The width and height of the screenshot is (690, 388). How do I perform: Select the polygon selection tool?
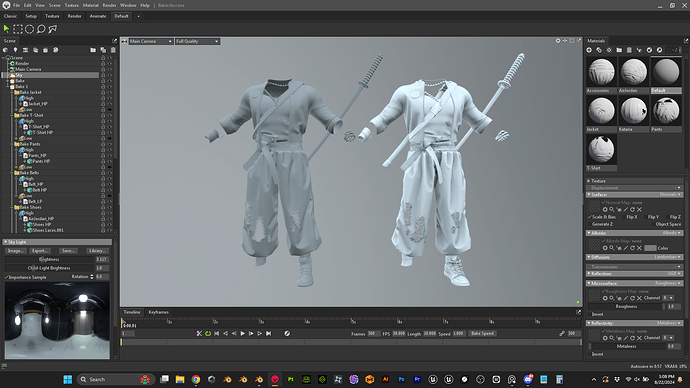[53, 29]
